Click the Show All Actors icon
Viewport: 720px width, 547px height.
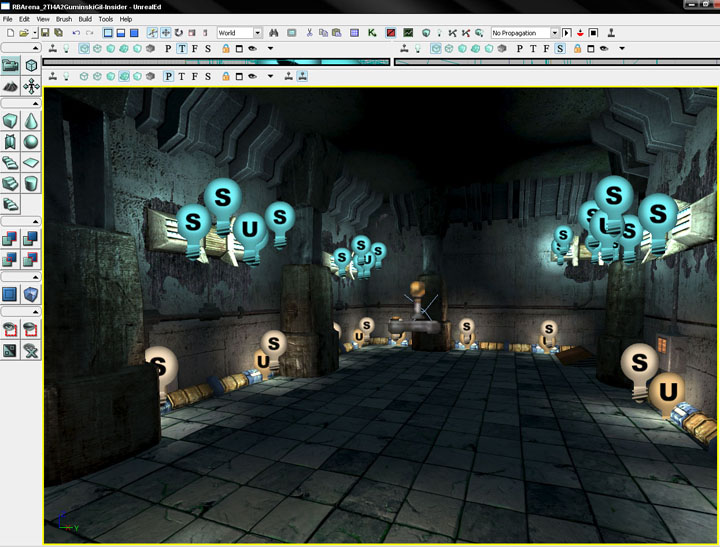click(x=31, y=350)
